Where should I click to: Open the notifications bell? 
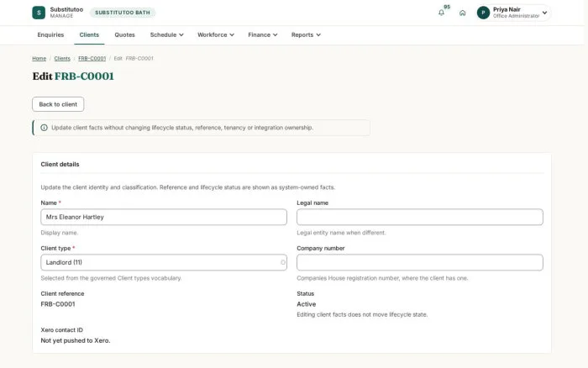coord(441,13)
